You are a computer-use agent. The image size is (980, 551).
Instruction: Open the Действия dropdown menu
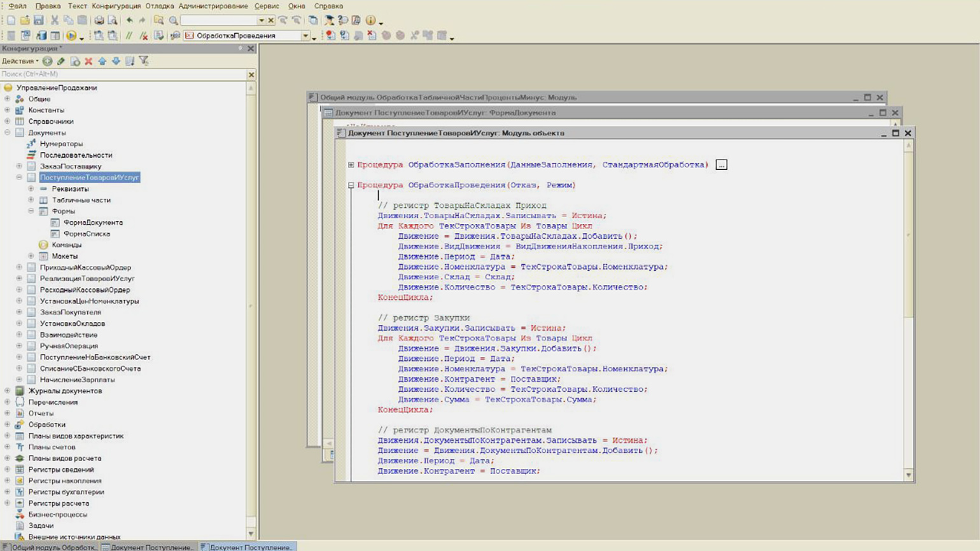pyautogui.click(x=20, y=61)
